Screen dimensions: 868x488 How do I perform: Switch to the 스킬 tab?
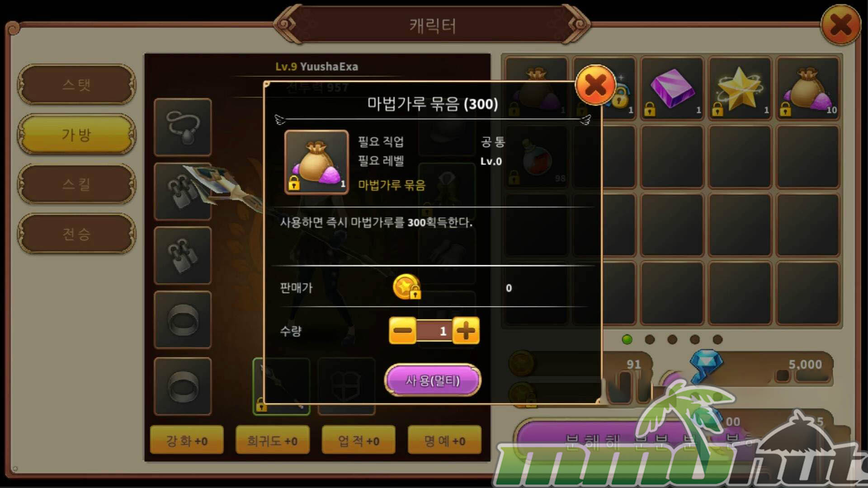(x=76, y=184)
